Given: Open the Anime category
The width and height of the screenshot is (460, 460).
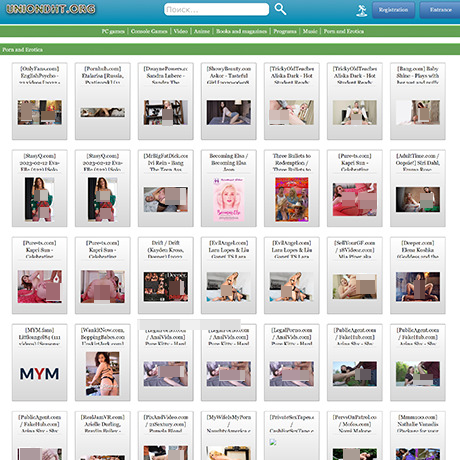Looking at the screenshot, I should pyautogui.click(x=202, y=31).
